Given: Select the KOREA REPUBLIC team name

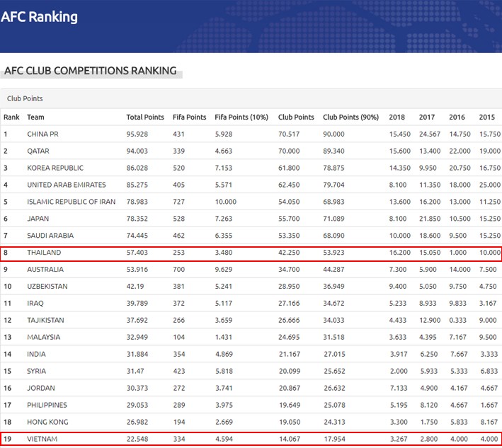Looking at the screenshot, I should 55,168.
